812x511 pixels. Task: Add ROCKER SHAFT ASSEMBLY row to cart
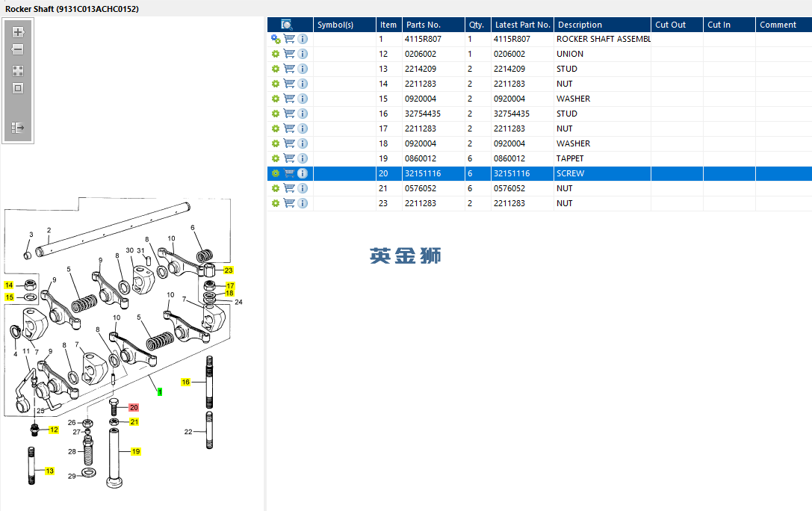click(x=289, y=39)
